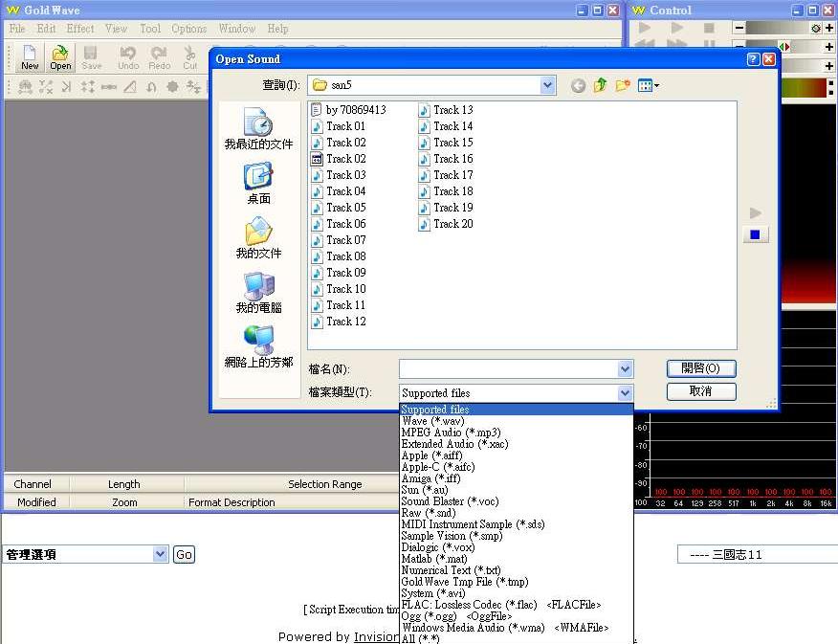
Task: Click the Control window green play button
Action: pyautogui.click(x=645, y=28)
